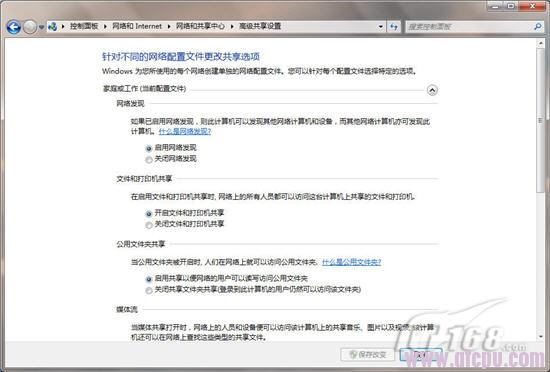550x372 pixels.
Task: Click the 家庭或工作 (当前配置文件) label
Action: pyautogui.click(x=144, y=88)
